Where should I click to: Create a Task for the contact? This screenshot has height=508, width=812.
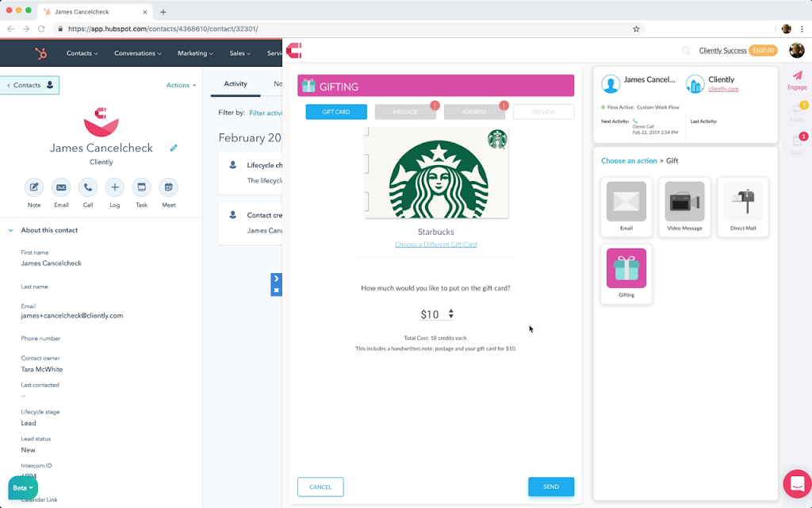point(141,187)
